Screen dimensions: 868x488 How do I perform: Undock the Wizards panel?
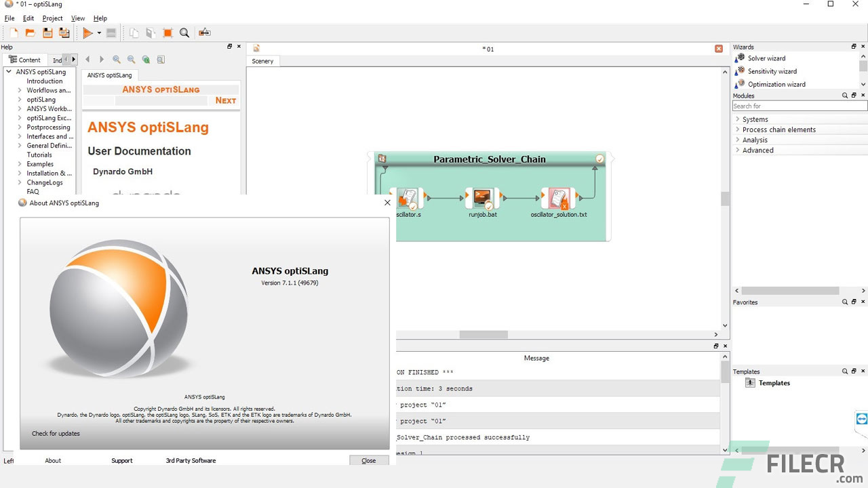pyautogui.click(x=854, y=47)
